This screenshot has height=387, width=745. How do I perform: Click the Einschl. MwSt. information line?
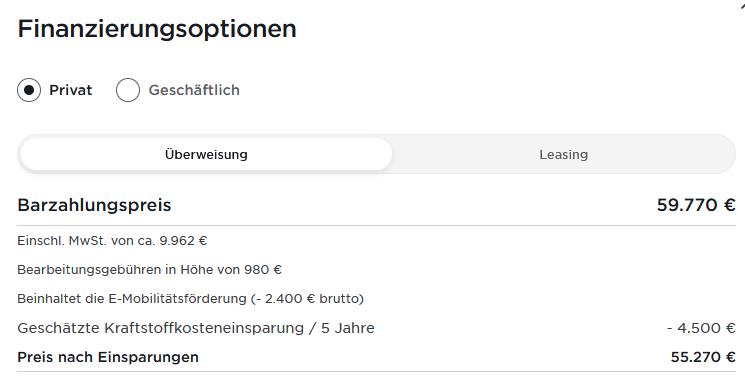pyautogui.click(x=112, y=241)
